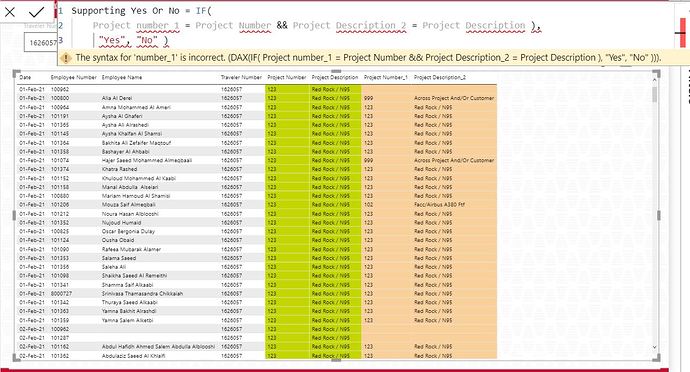
Task: Click employee number 8000727
Action: click(x=61, y=294)
